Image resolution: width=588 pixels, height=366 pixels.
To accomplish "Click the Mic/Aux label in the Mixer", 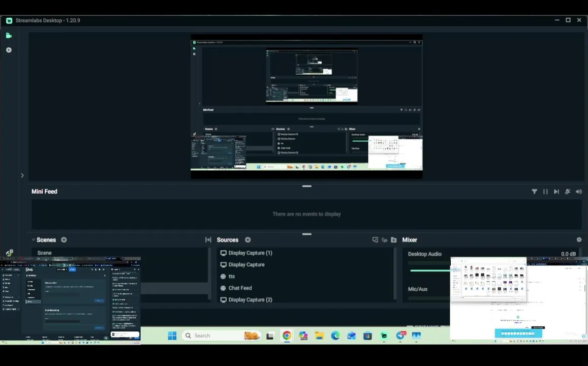I will pos(417,289).
